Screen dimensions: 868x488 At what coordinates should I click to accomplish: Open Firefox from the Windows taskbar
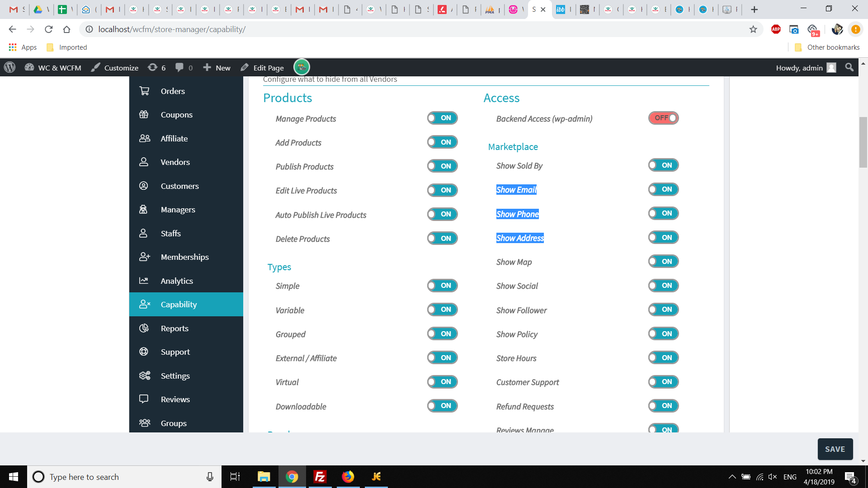pyautogui.click(x=348, y=477)
